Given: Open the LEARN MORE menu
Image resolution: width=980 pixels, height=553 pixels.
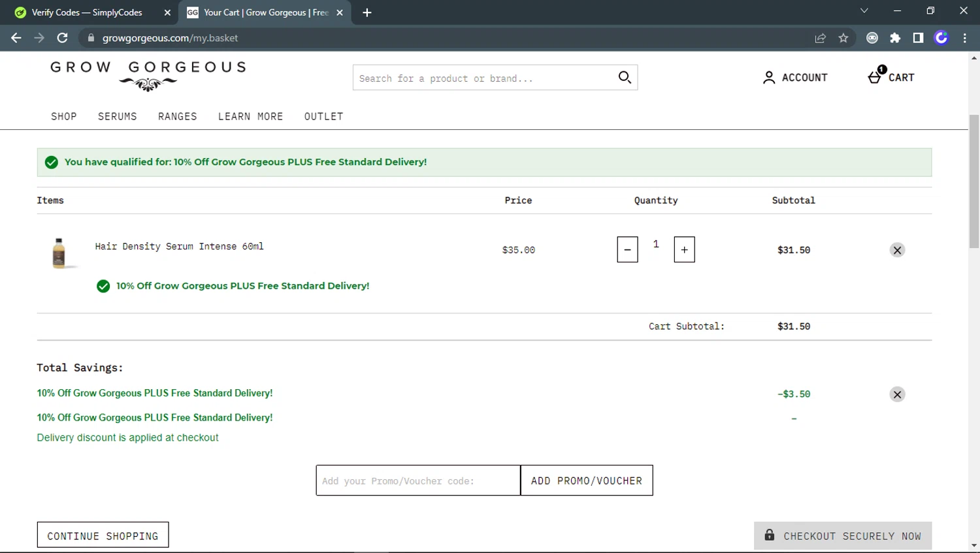Looking at the screenshot, I should coord(251,116).
